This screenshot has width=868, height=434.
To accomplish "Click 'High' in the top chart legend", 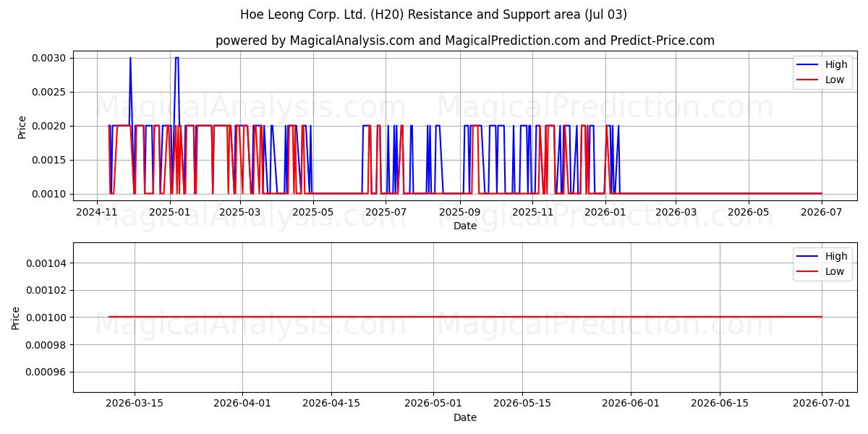I will pyautogui.click(x=836, y=64).
